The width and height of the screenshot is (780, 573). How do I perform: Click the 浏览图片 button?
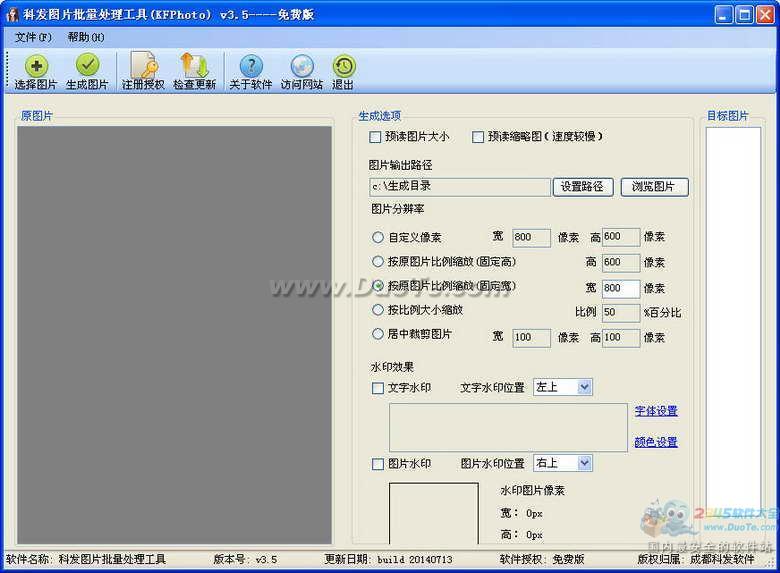point(654,187)
